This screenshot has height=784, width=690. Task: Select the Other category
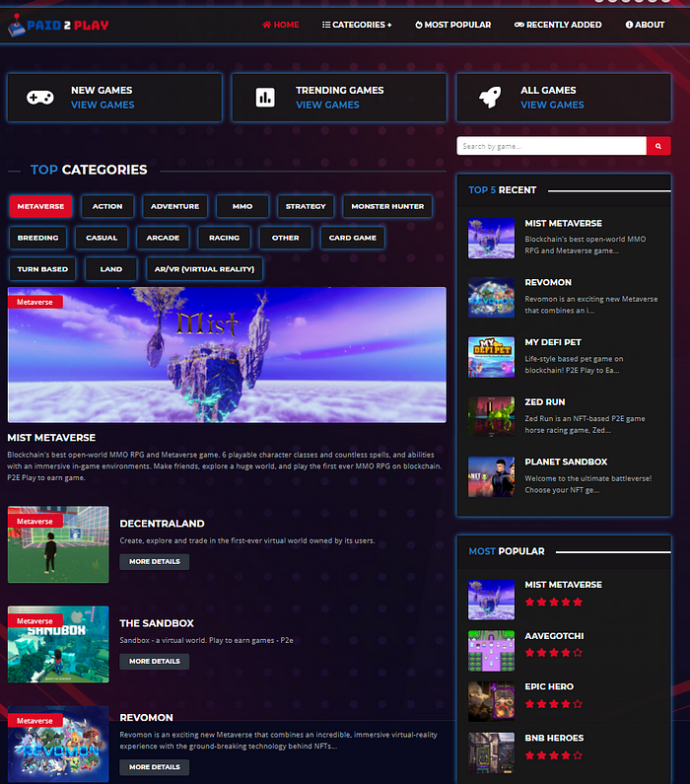pos(285,238)
